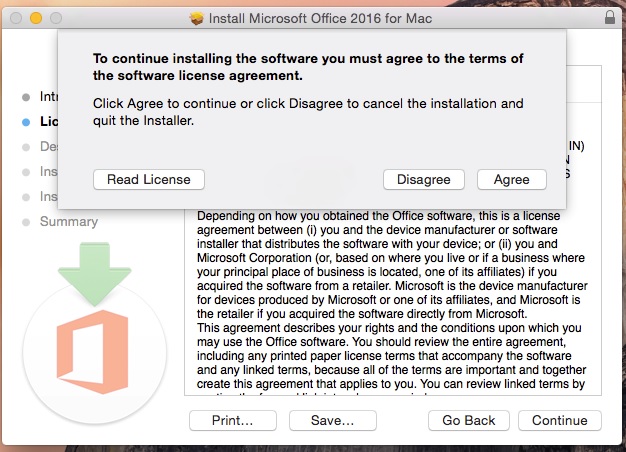Click the Summary step bullet

click(x=26, y=222)
